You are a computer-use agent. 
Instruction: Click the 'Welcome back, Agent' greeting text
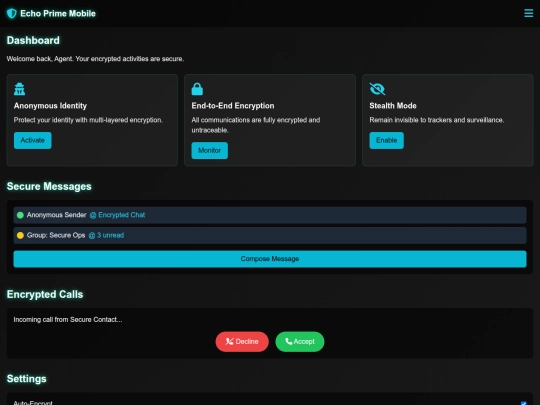(95, 59)
